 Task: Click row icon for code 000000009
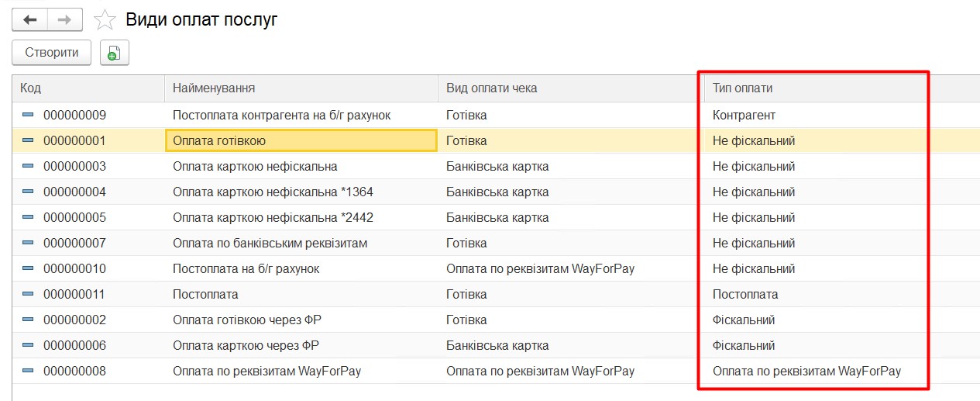pyautogui.click(x=28, y=115)
